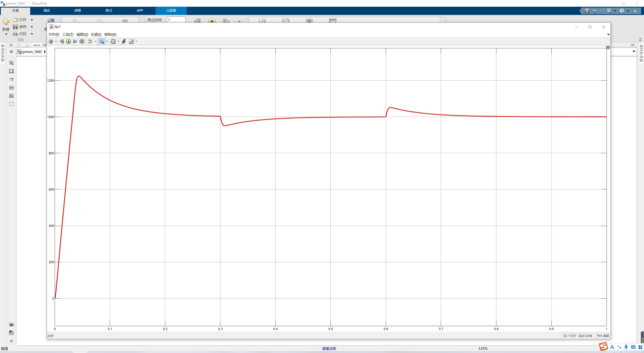Stop simulation in the Nr1 scope toolbar

(x=82, y=42)
